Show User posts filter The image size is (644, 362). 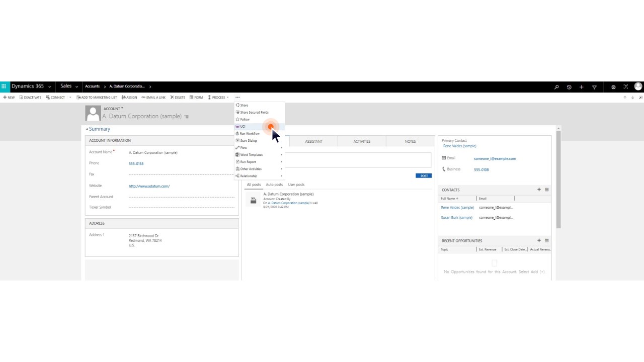296,185
